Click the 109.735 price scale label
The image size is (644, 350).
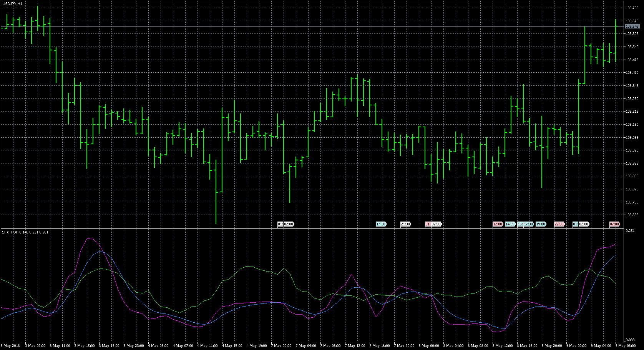point(632,8)
